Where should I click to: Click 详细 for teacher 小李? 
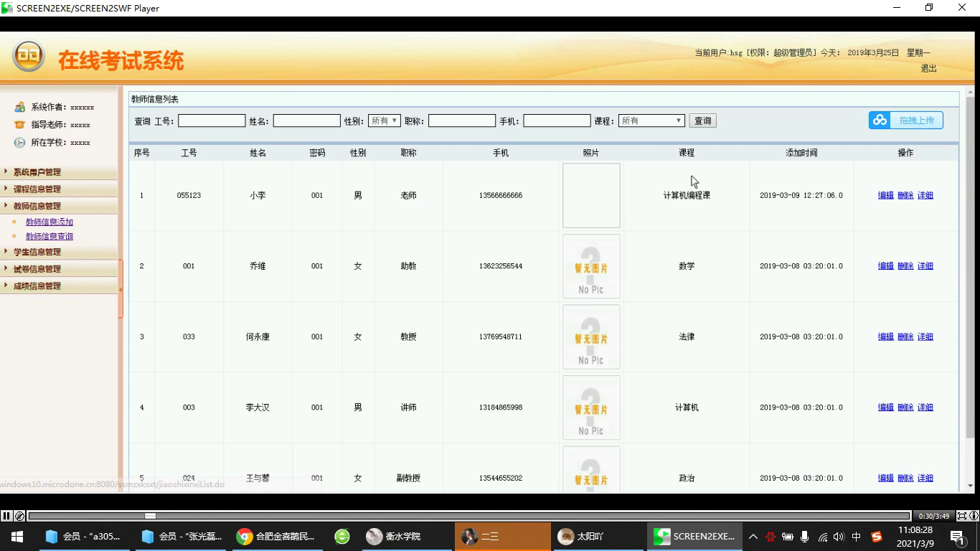point(925,195)
